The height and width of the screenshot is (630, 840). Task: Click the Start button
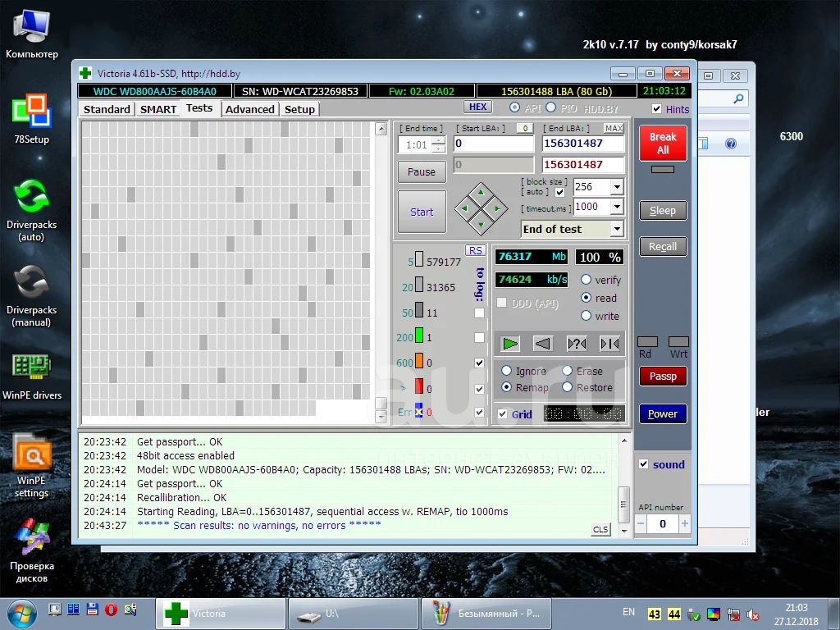coord(422,212)
